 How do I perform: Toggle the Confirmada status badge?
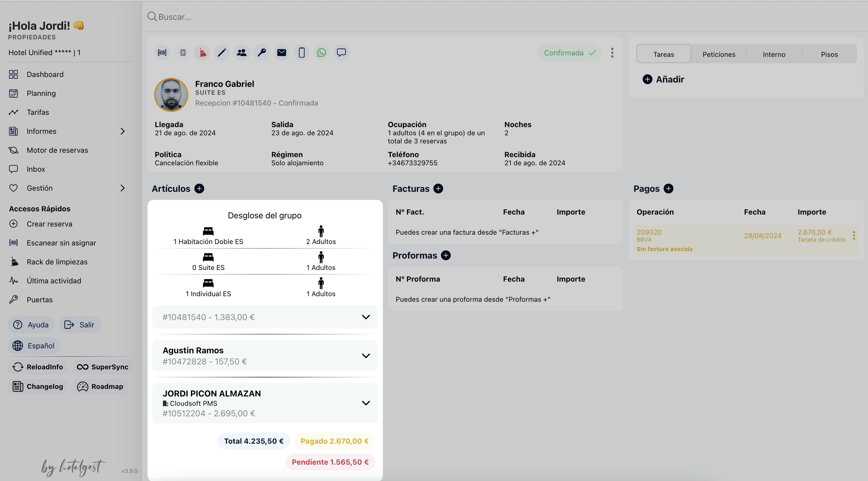point(570,53)
